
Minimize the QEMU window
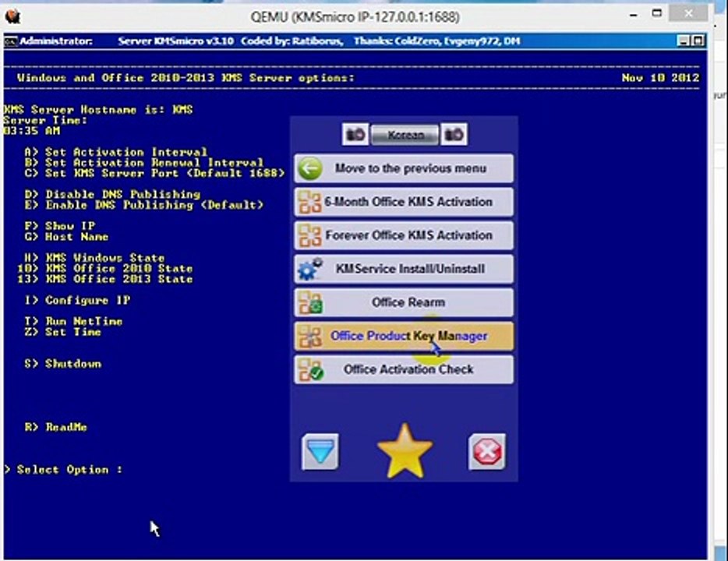coord(633,15)
